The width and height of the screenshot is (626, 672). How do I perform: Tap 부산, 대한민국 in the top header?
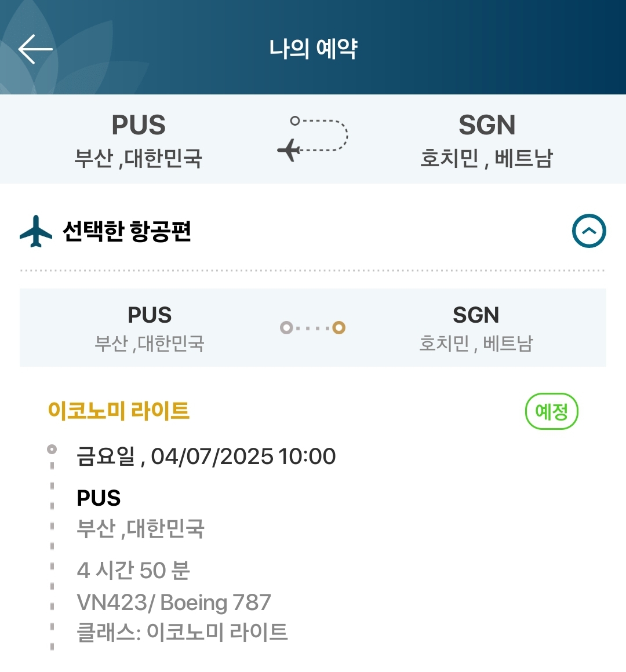(139, 158)
